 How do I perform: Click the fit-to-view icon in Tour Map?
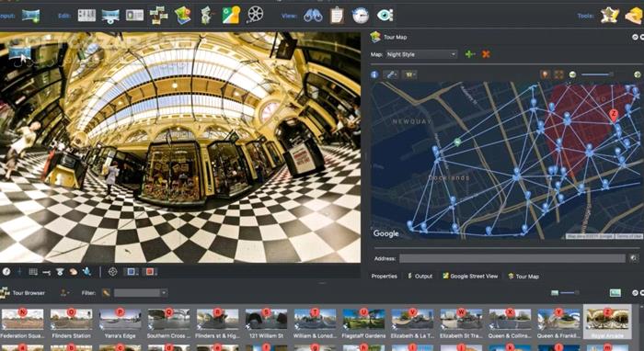pyautogui.click(x=558, y=74)
